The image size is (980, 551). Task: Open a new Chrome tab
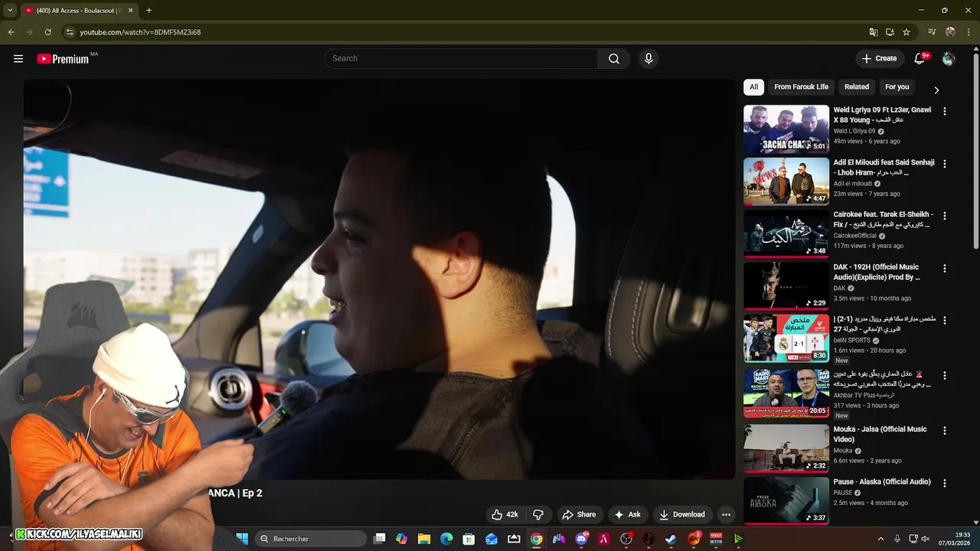tap(149, 11)
